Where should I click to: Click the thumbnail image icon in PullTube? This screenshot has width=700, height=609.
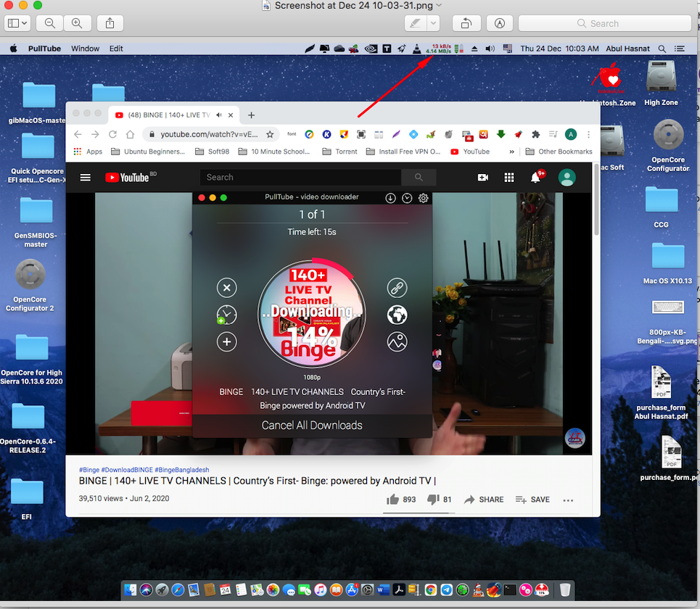click(397, 341)
